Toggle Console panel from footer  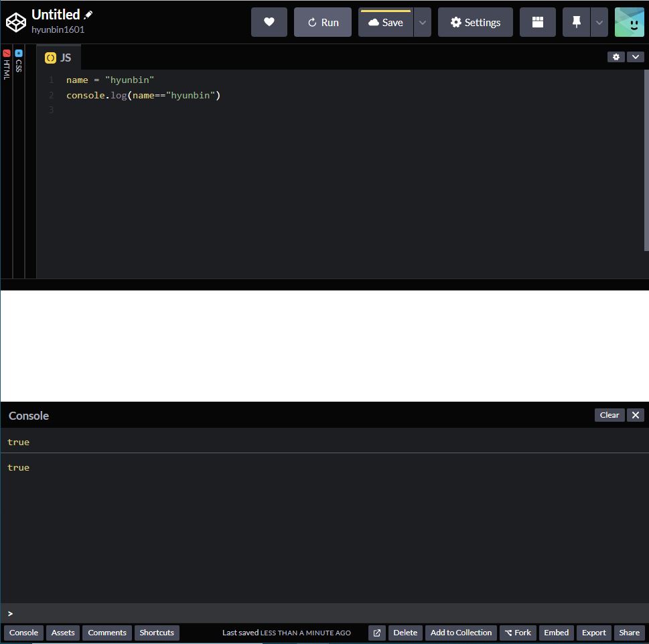pyautogui.click(x=23, y=633)
